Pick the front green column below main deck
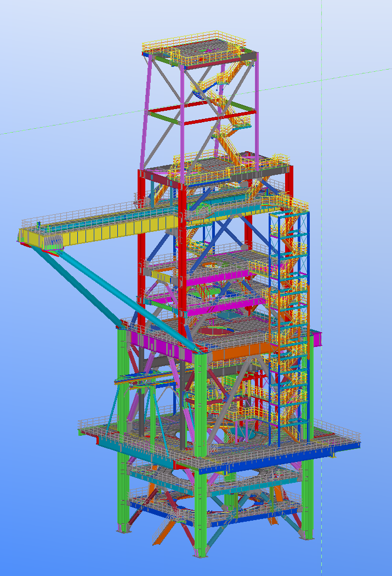Image resolution: width=392 pixels, height=576 pixels. tap(201, 510)
